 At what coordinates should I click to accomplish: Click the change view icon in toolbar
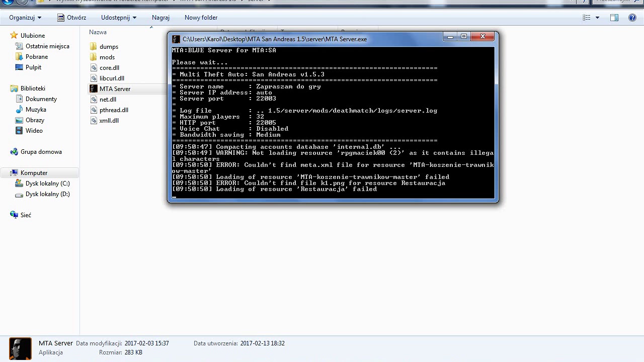[x=587, y=18]
